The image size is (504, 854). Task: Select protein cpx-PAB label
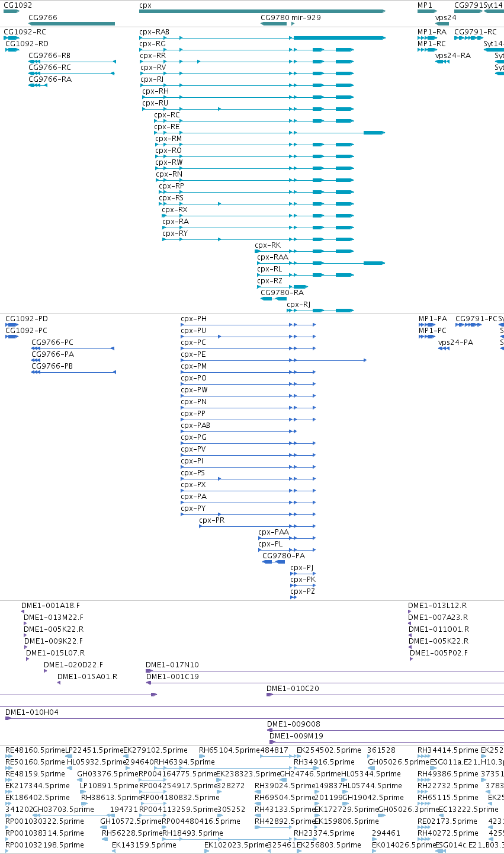pyautogui.click(x=195, y=426)
